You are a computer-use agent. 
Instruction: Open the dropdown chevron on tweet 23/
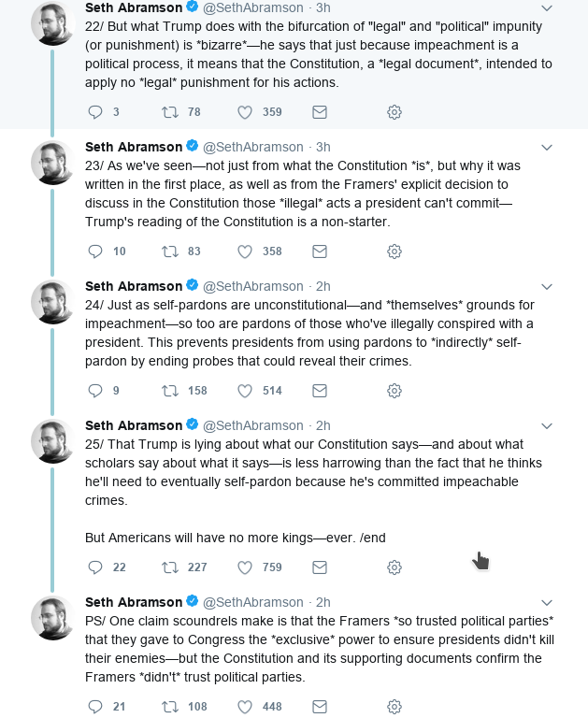(548, 148)
